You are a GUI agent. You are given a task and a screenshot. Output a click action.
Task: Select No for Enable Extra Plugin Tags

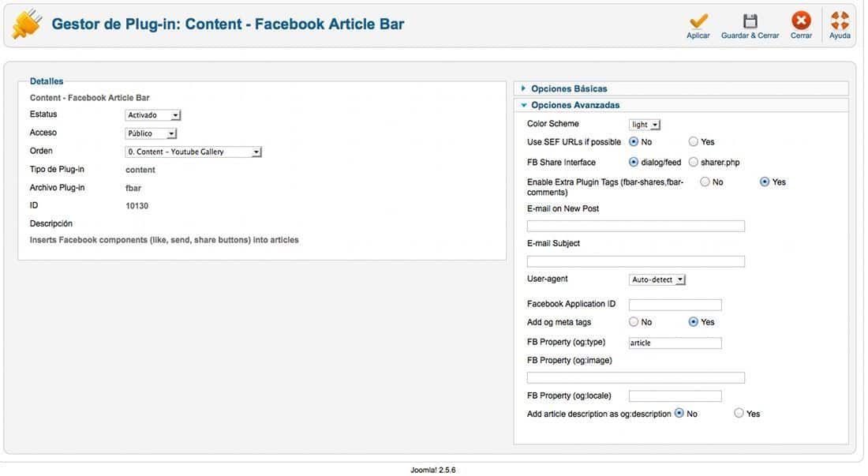tap(705, 182)
